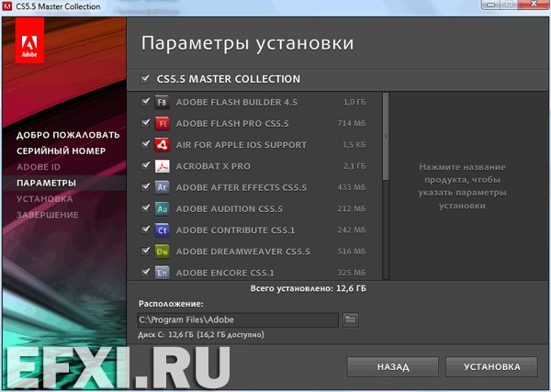Click the AIR for Apple iOS Support icon

pyautogui.click(x=162, y=145)
